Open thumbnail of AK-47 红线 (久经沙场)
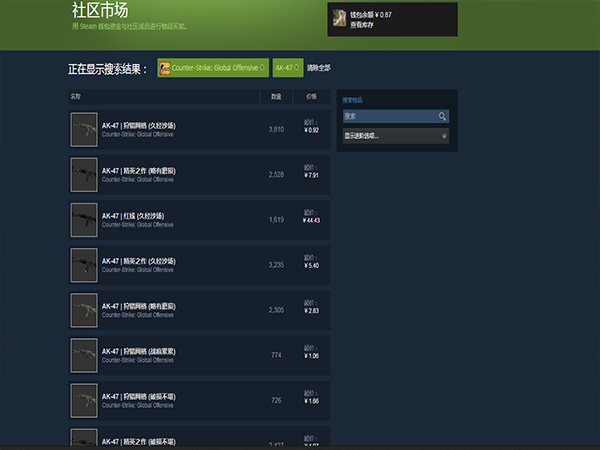 [84, 220]
